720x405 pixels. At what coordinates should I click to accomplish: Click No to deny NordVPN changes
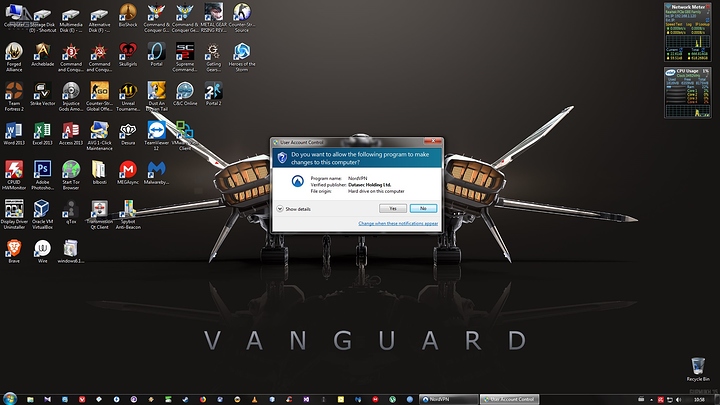(423, 208)
